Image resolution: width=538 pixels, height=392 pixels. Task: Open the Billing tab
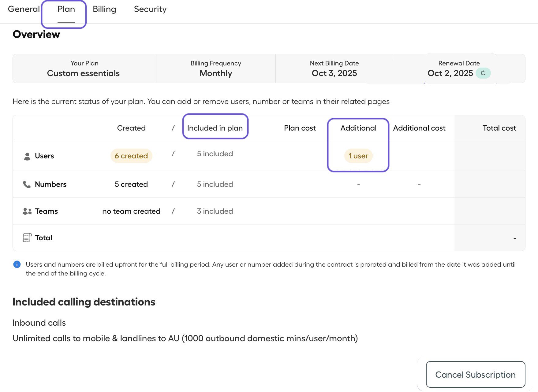point(104,9)
